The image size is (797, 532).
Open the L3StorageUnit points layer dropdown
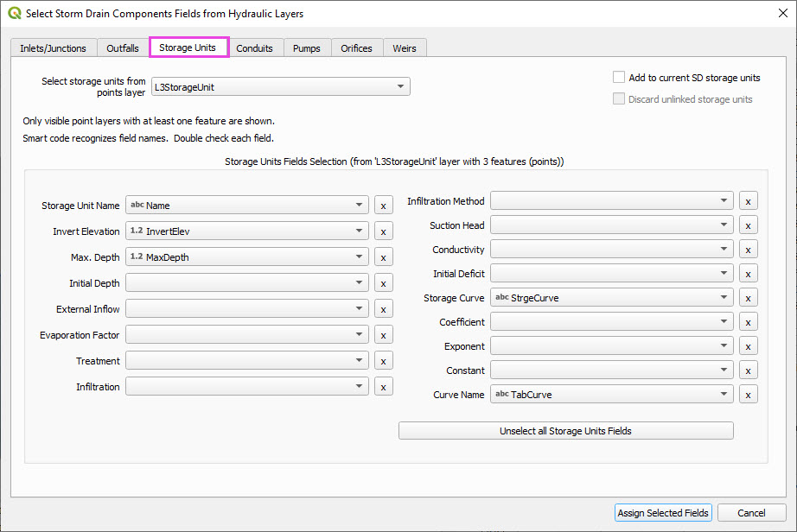pyautogui.click(x=279, y=86)
